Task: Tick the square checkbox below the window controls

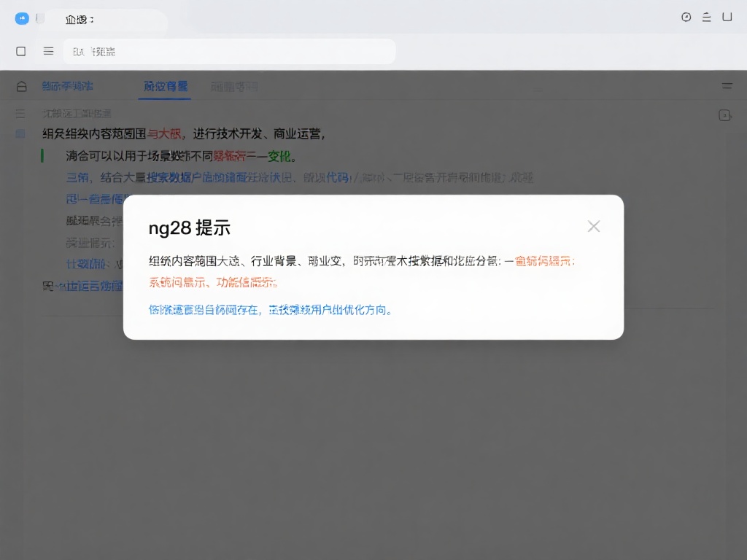Action: pyautogui.click(x=21, y=51)
